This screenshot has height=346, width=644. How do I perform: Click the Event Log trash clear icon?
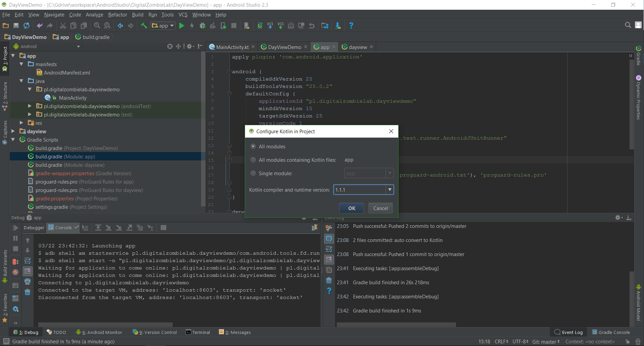coord(329,280)
